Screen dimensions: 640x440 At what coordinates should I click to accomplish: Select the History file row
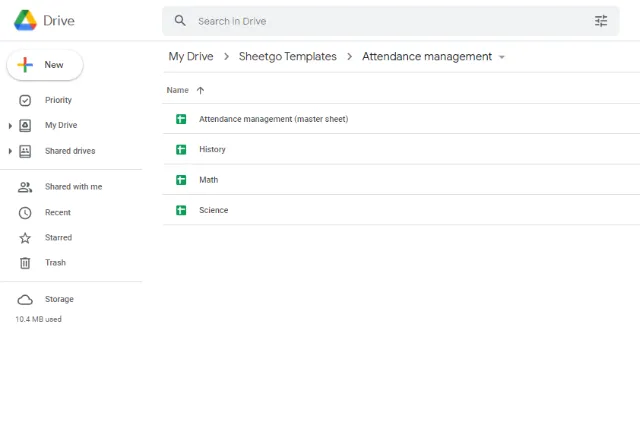(401, 149)
